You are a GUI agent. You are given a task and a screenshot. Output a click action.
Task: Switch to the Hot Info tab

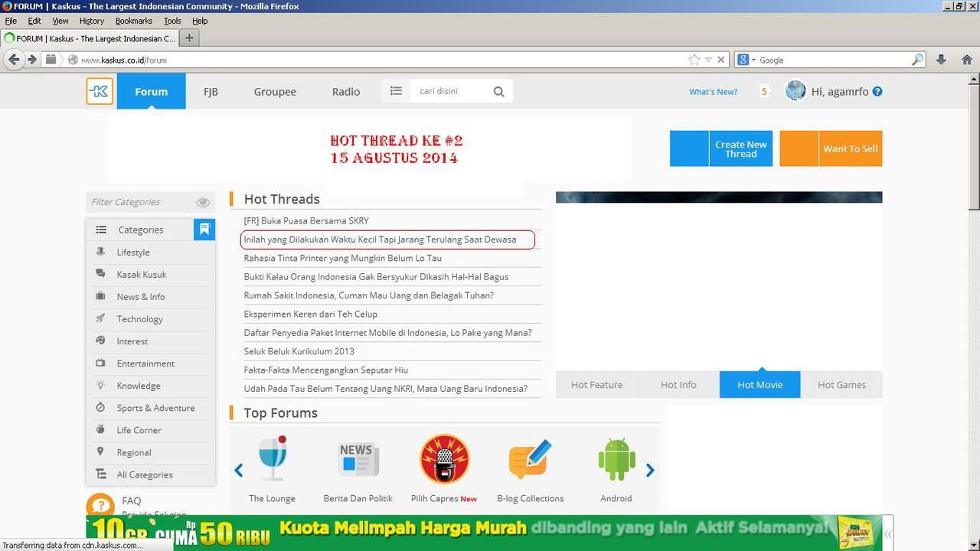678,384
